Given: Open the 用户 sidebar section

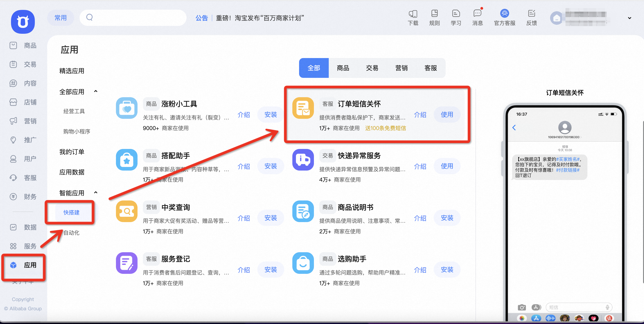Looking at the screenshot, I should 23,159.
